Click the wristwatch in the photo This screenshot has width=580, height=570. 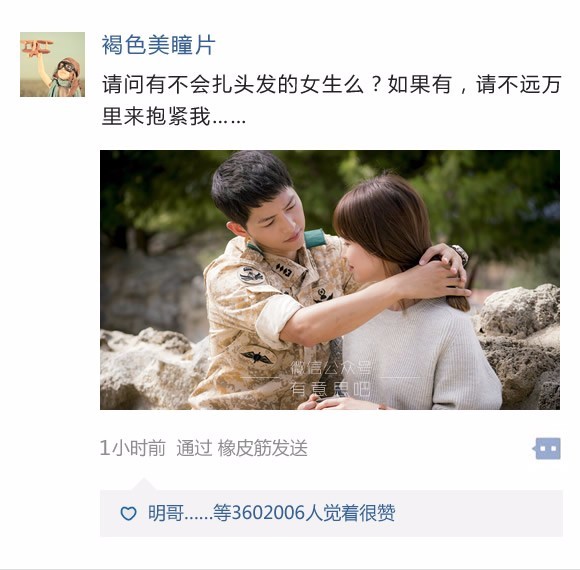click(x=461, y=254)
